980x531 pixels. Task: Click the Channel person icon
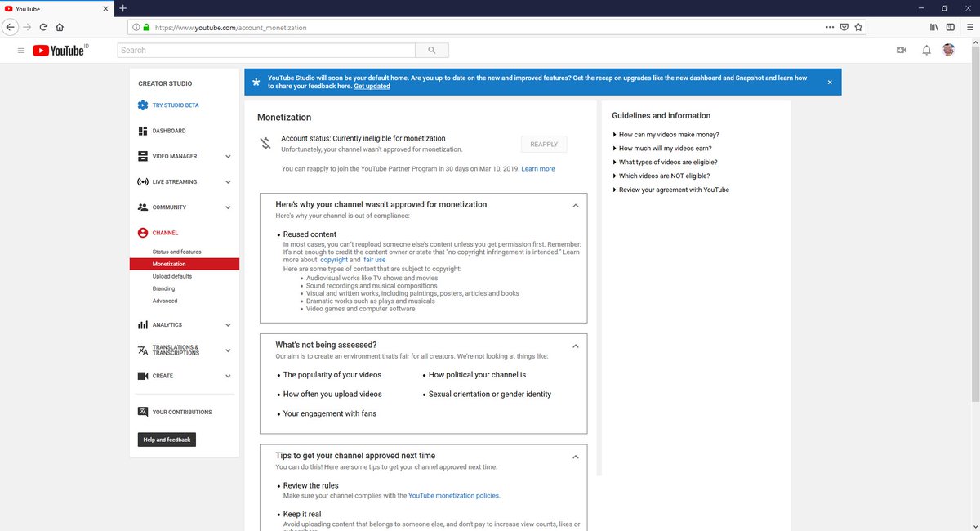(x=143, y=233)
